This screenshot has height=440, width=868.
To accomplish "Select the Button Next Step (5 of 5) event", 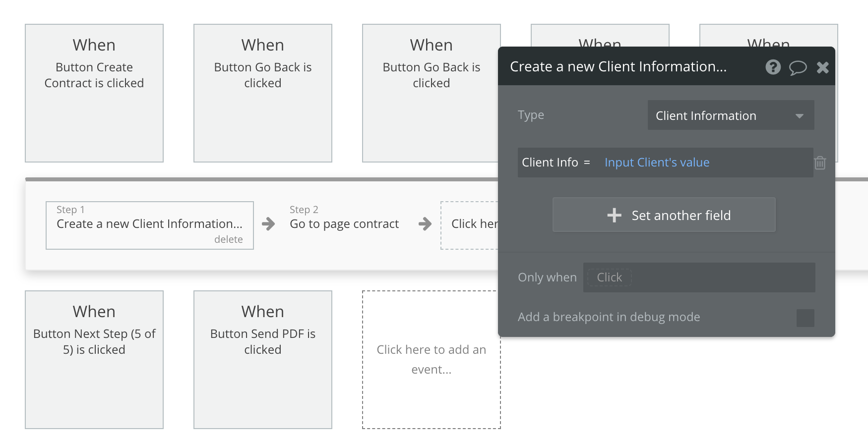I will pos(94,360).
